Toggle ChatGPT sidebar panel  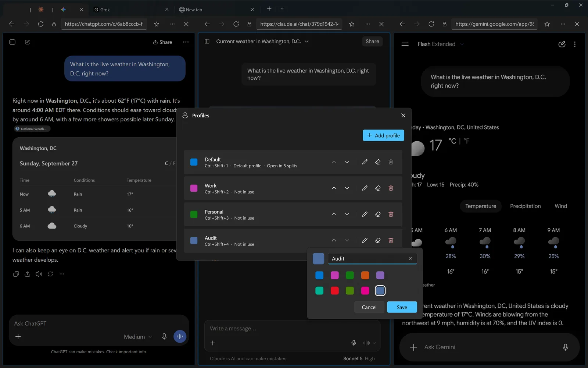click(12, 42)
